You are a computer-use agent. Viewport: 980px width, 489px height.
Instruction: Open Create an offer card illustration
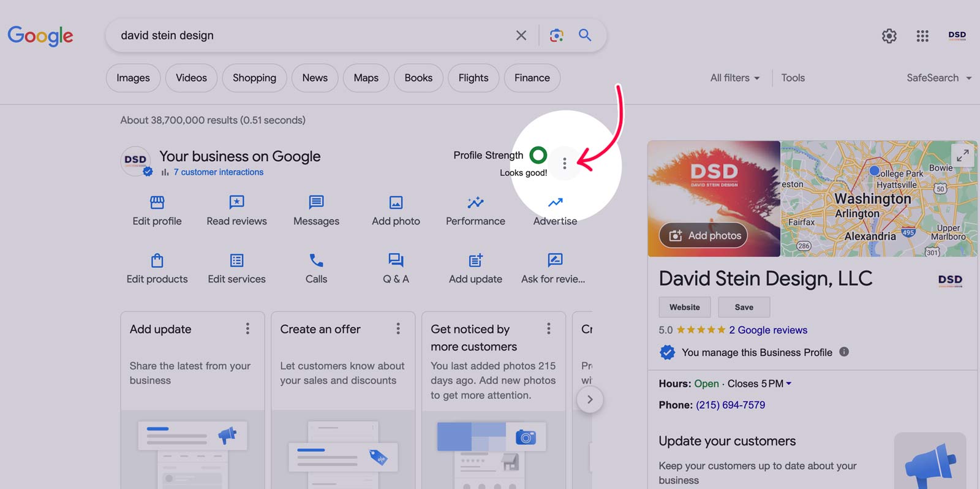tap(343, 450)
